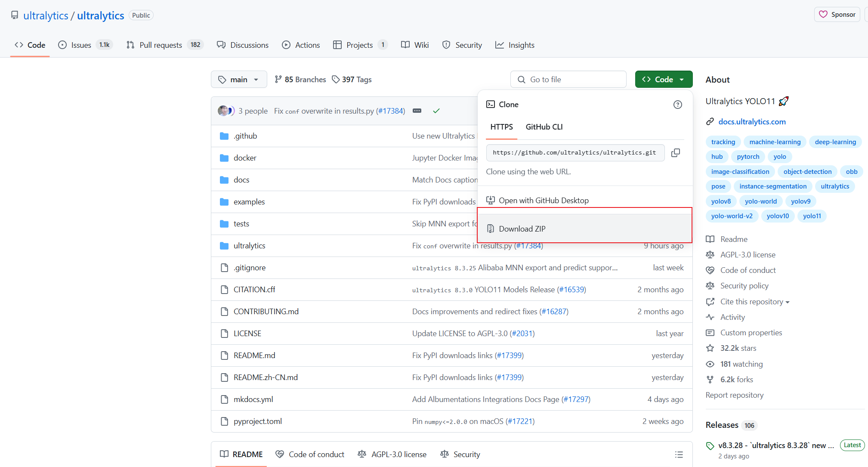Click the green commit status checkmark
The height and width of the screenshot is (467, 868).
coord(436,111)
